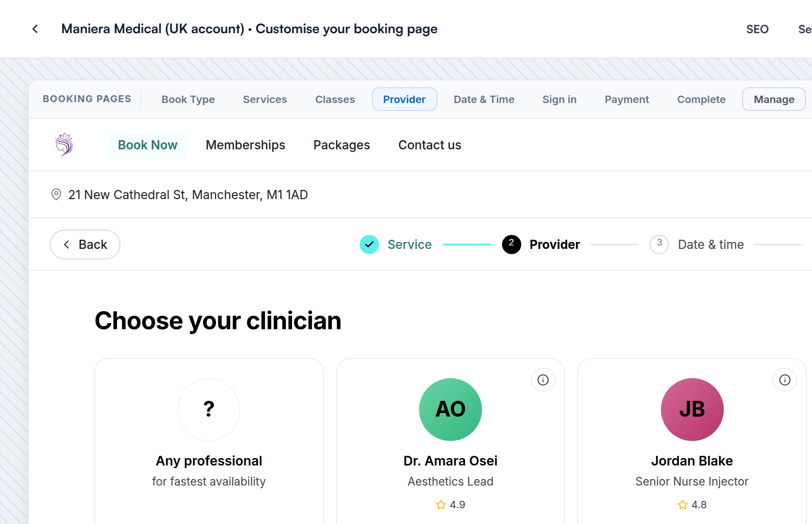
Task: Click the Book Now navigation item
Action: click(x=148, y=145)
